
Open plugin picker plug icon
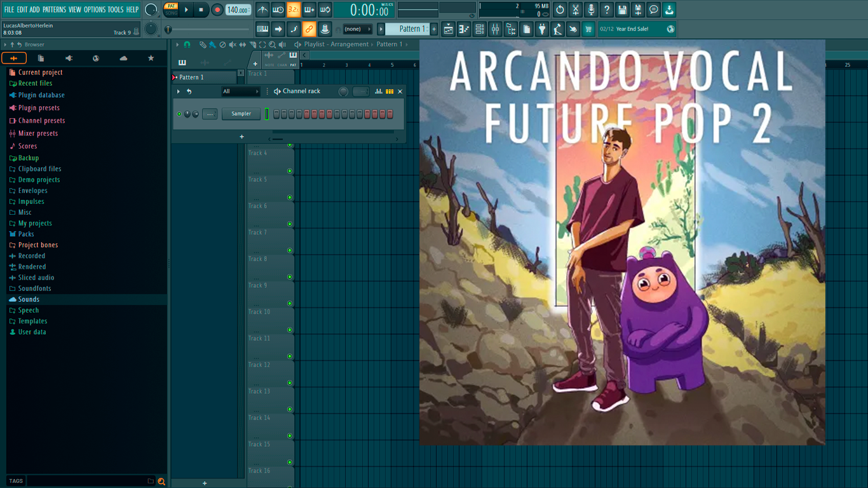(x=542, y=29)
